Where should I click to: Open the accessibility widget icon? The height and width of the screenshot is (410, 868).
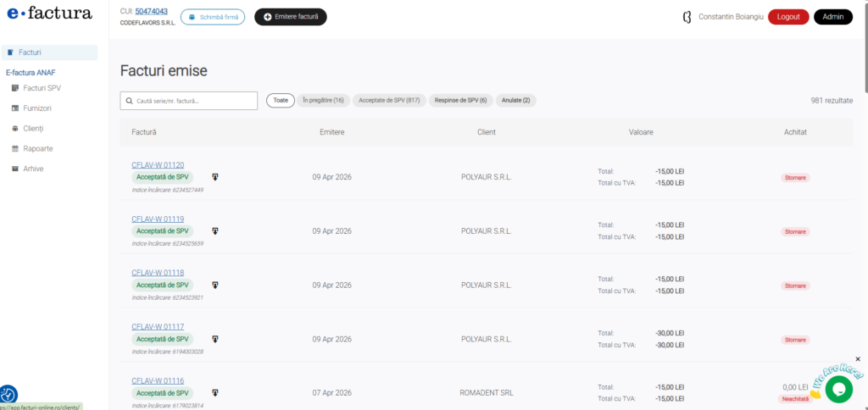(8, 394)
